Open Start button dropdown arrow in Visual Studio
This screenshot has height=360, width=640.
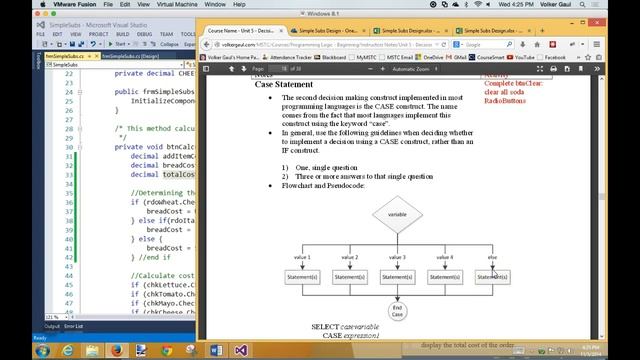point(129,44)
